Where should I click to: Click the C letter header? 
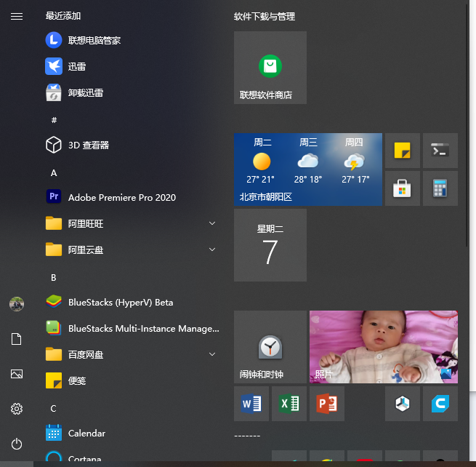tap(54, 408)
